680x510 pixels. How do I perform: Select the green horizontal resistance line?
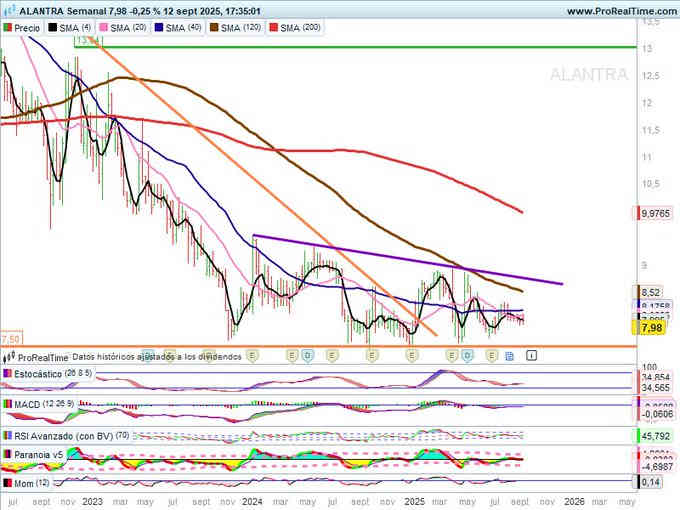click(356, 47)
